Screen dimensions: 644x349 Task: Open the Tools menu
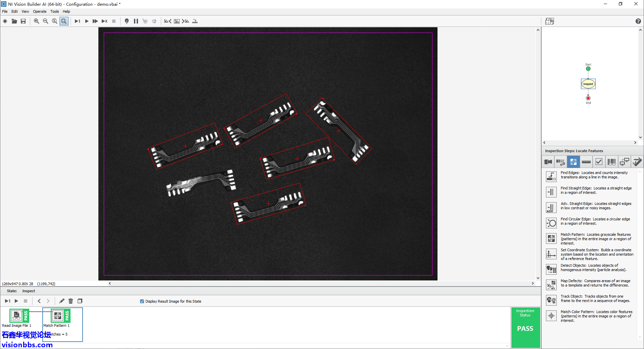click(55, 11)
